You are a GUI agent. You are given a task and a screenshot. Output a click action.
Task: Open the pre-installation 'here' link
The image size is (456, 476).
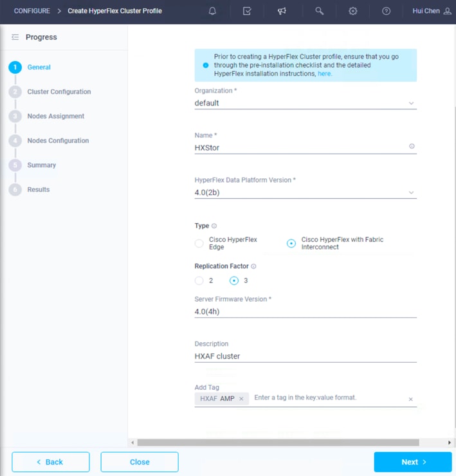[325, 73]
